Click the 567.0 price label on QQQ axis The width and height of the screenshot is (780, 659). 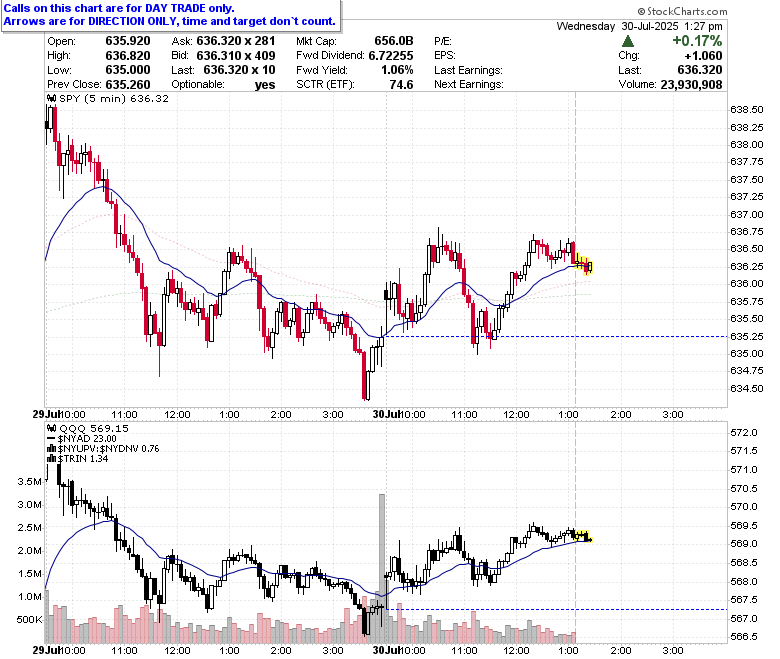click(x=744, y=619)
